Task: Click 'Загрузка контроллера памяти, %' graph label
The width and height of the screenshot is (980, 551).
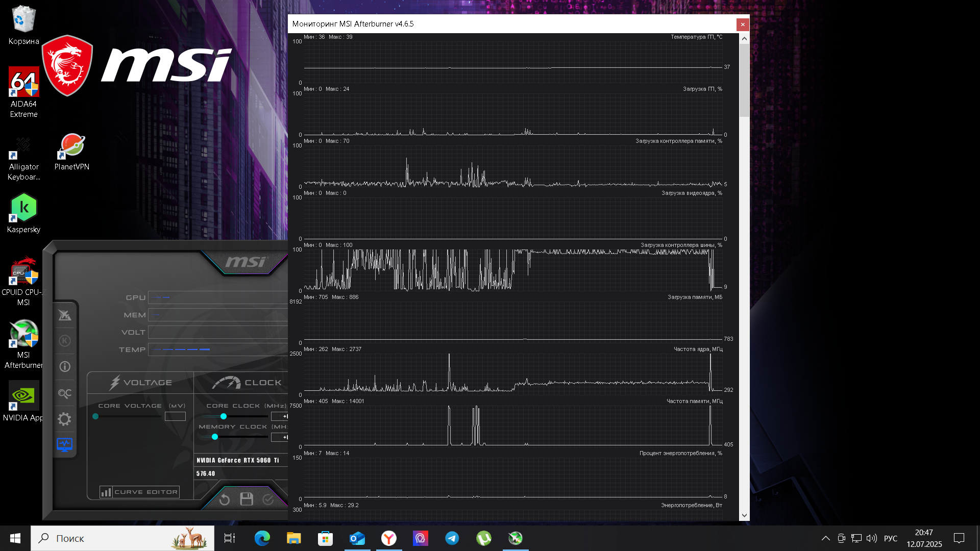Action: point(679,141)
